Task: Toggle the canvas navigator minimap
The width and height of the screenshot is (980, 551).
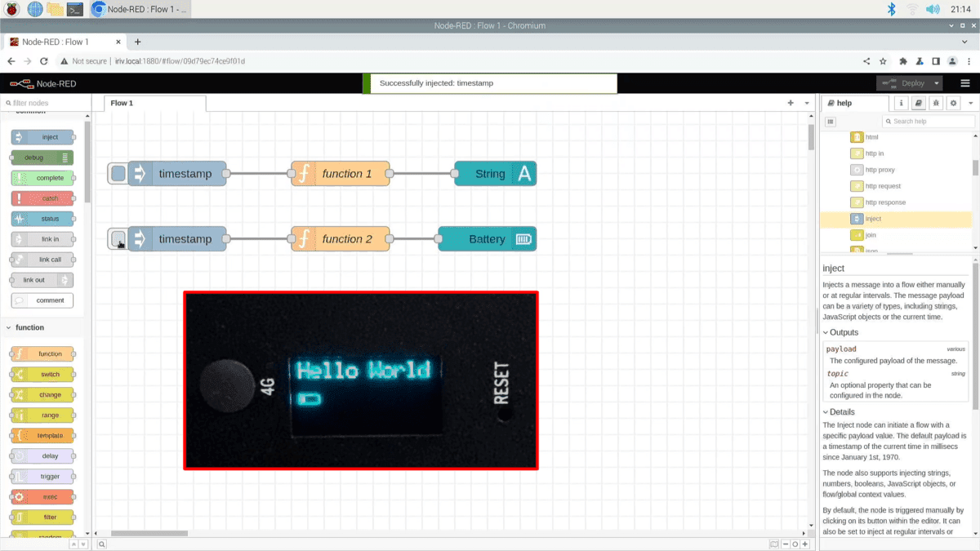Action: pos(773,544)
